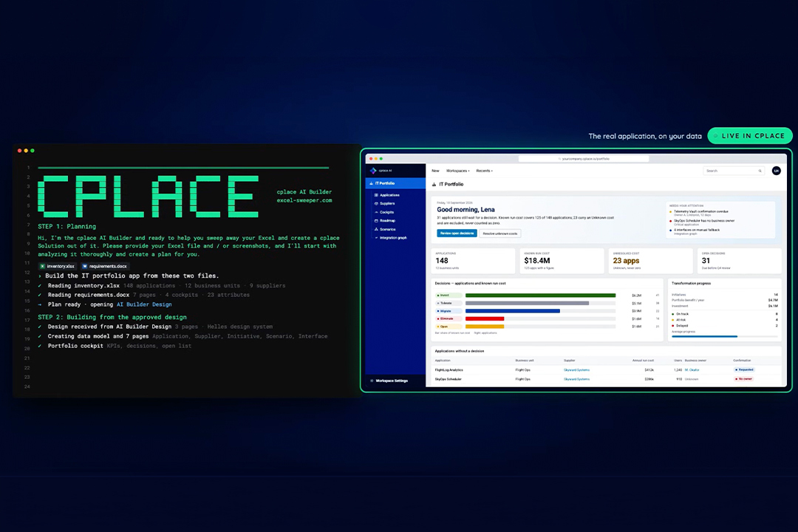Click the LIVE IN CPLACE badge
Screen dimensions: 798x532
[x=750, y=136]
